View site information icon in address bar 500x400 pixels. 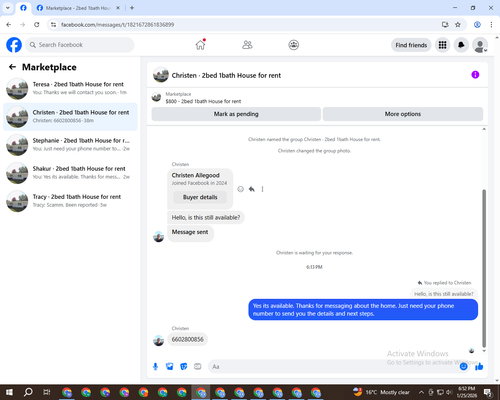[53, 25]
